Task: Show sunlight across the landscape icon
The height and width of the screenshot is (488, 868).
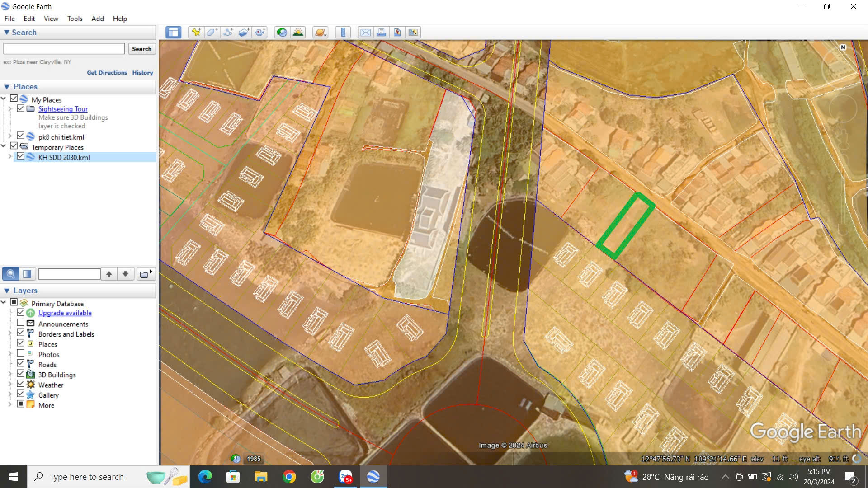Action: pyautogui.click(x=298, y=32)
